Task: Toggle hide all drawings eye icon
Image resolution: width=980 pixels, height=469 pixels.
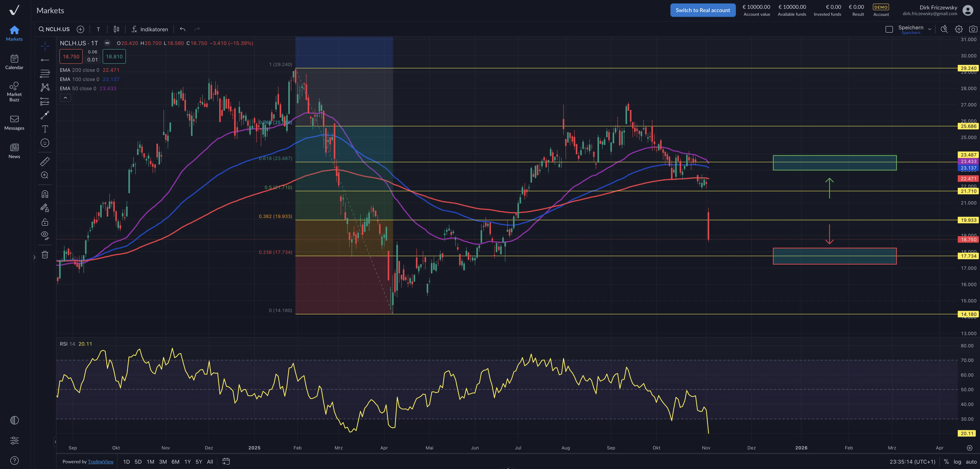Action: coord(45,235)
